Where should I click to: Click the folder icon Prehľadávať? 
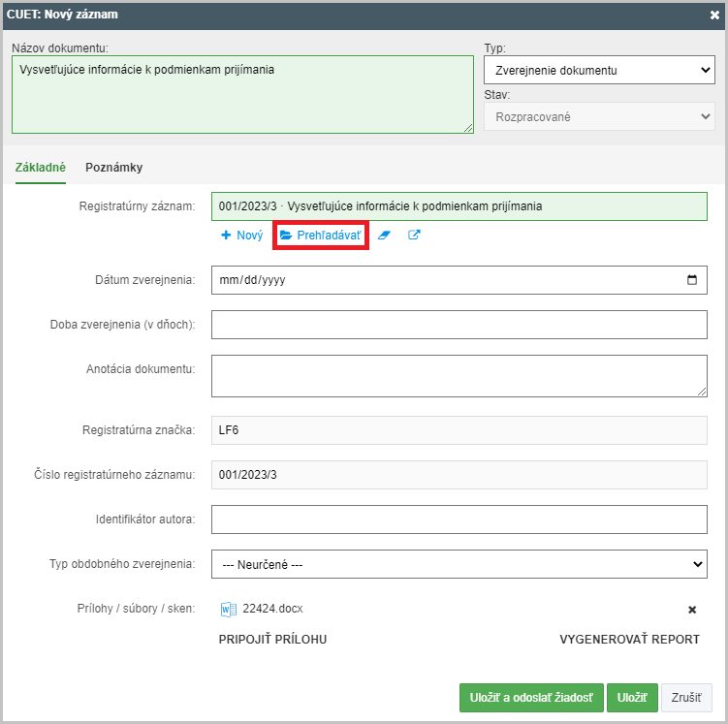pos(286,236)
